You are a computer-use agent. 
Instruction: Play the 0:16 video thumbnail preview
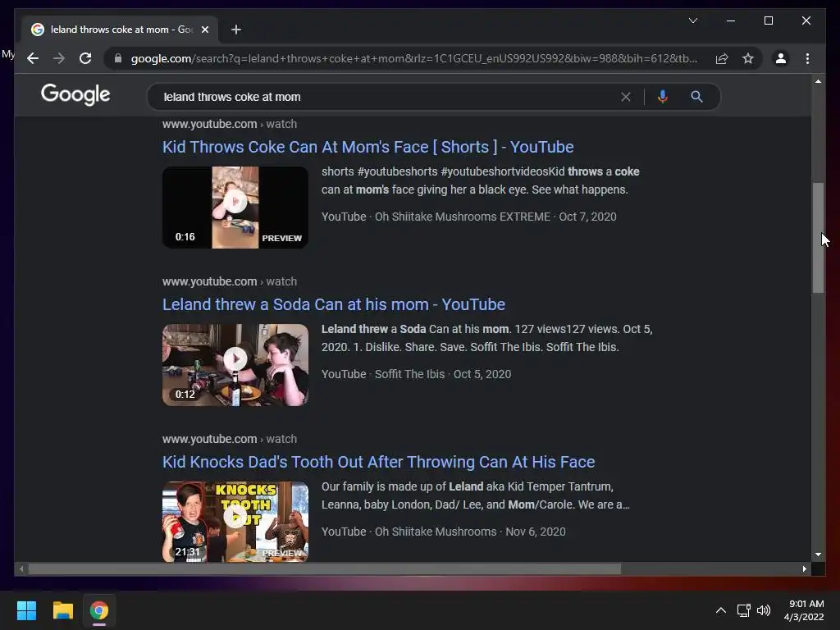tap(235, 208)
